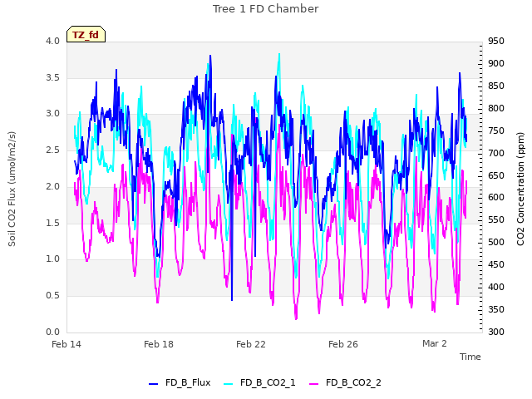
Task: Click the Time axis label
Action: coord(470,357)
